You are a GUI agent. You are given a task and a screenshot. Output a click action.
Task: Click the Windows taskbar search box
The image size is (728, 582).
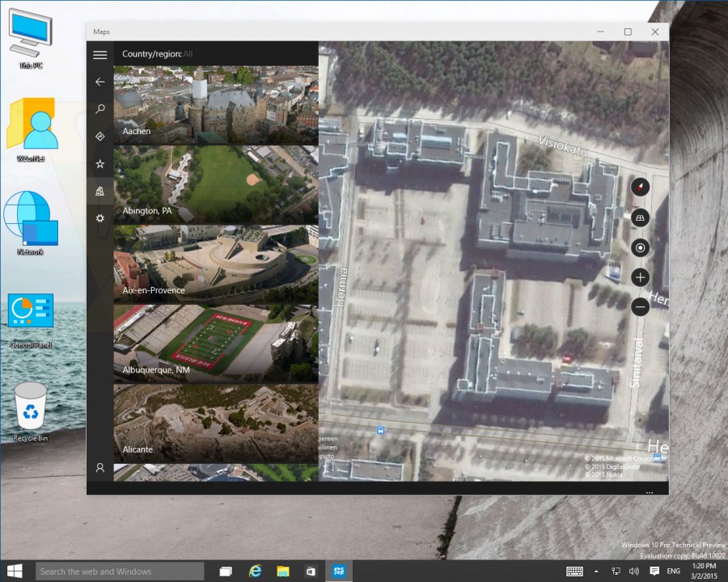coord(120,571)
